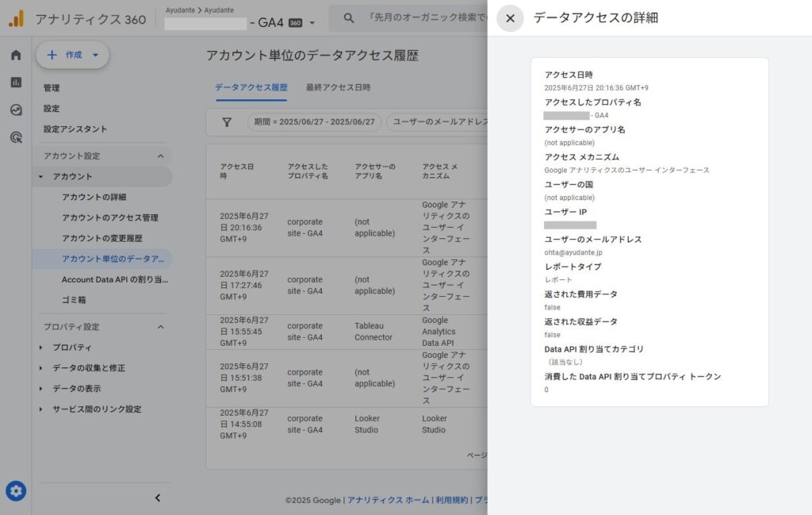Select the 20:16:36 access row

click(x=347, y=228)
